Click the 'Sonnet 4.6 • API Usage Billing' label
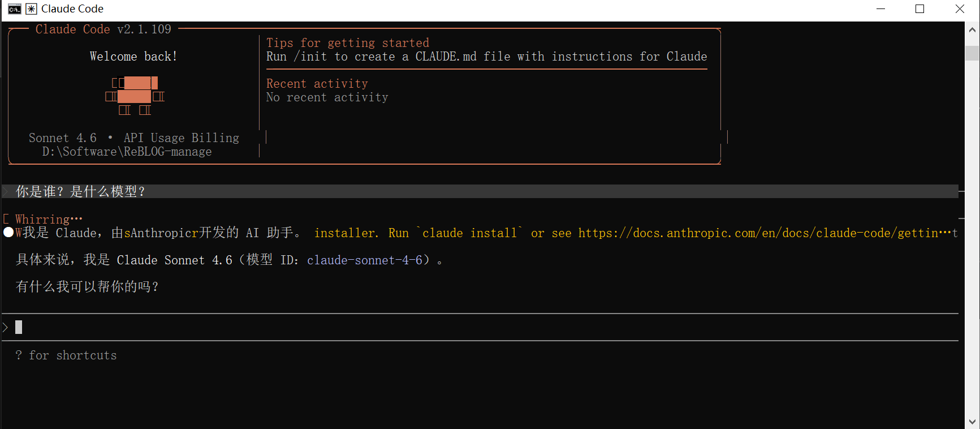 (134, 138)
